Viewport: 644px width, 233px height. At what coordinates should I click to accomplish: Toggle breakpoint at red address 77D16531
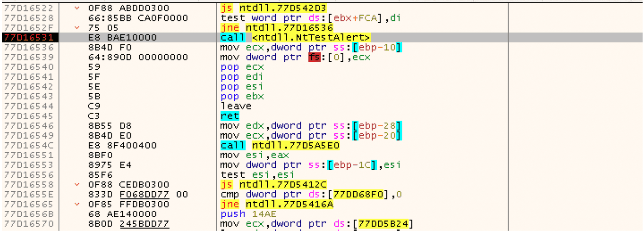(28, 38)
